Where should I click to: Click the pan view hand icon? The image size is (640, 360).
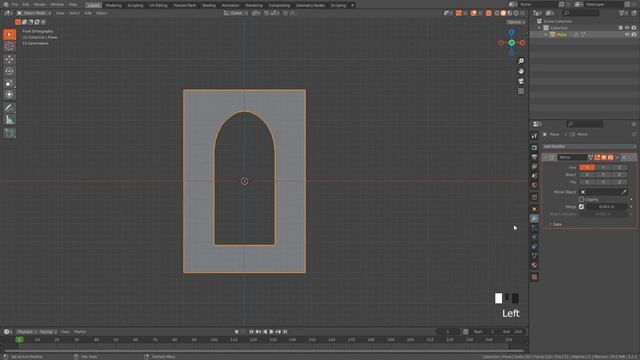coord(521,71)
